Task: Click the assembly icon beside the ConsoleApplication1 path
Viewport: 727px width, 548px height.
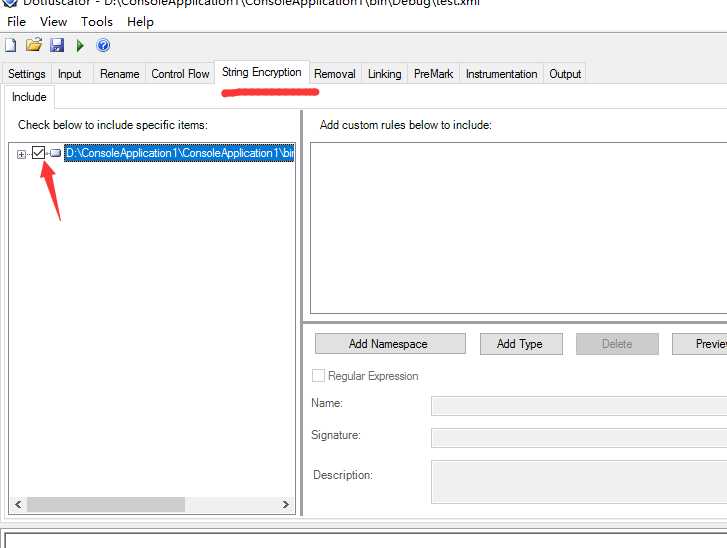Action: coord(56,153)
